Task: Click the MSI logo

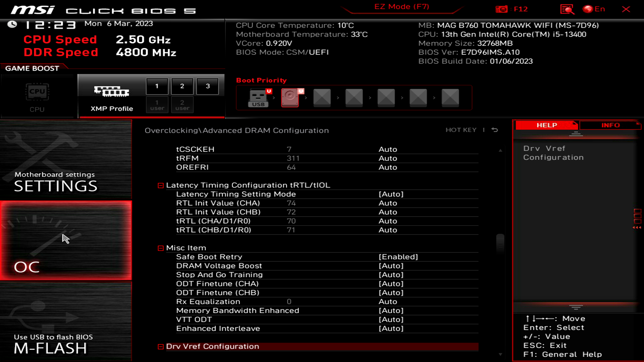Action: 33,10
